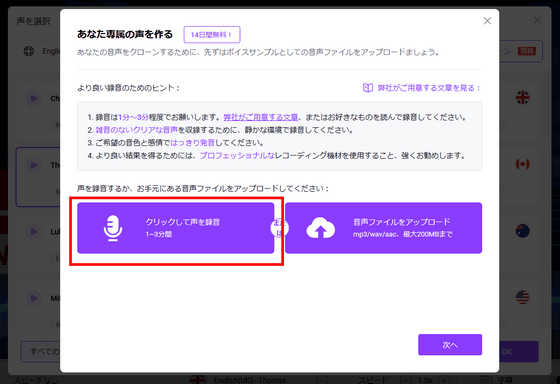Click the 字幕 subtitle icon in bottom bar
This screenshot has height=384, width=560.
[x=486, y=380]
